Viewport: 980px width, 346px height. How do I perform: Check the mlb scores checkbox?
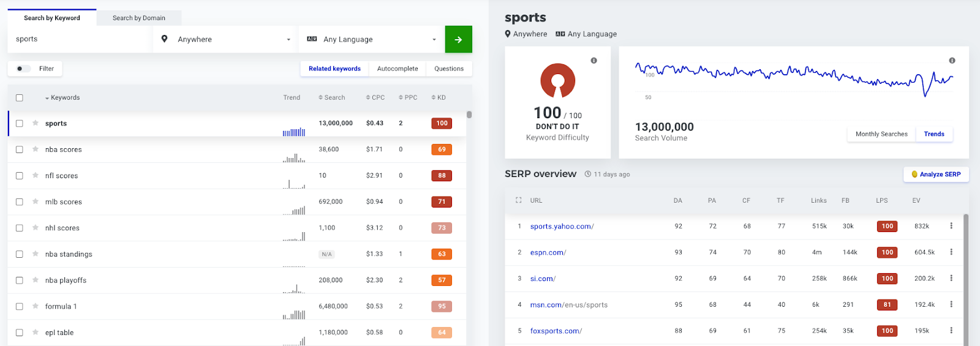tap(20, 201)
